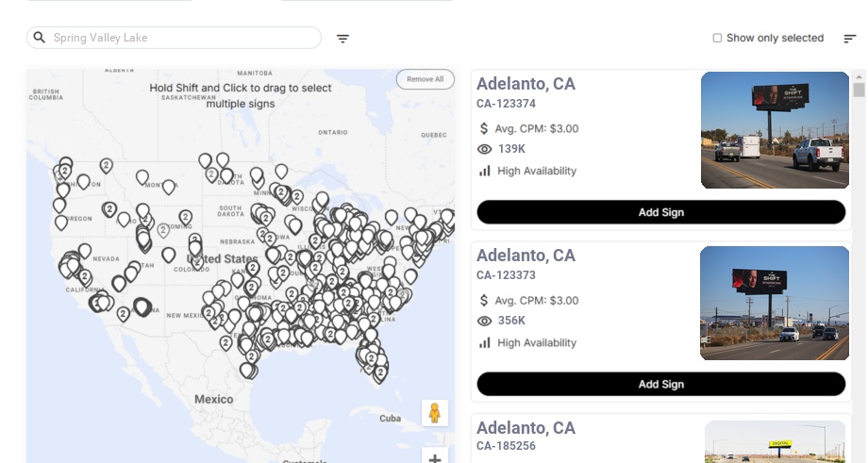This screenshot has height=463, width=868.
Task: Open the sort icon at top right
Action: point(849,39)
